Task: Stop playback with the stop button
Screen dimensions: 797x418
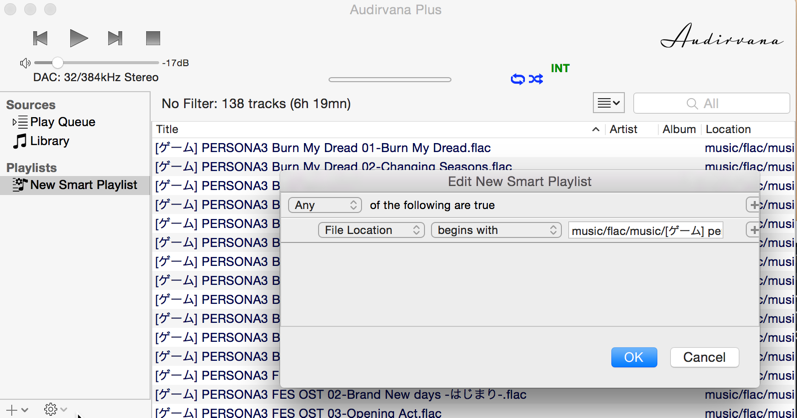Action: coord(153,38)
